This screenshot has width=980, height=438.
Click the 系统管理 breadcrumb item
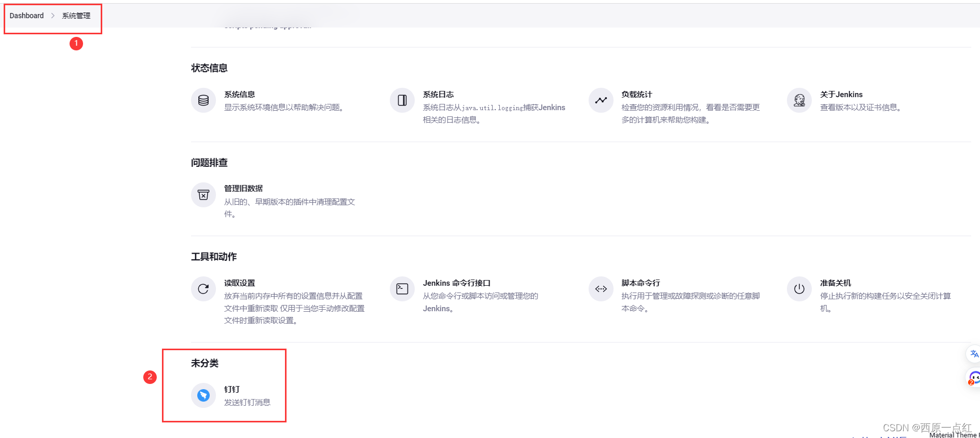76,16
